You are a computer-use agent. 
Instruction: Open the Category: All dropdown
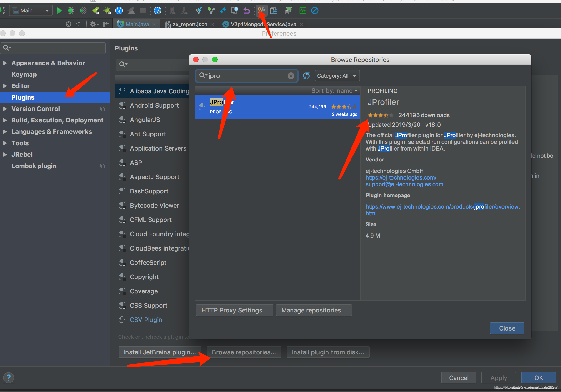(x=337, y=76)
